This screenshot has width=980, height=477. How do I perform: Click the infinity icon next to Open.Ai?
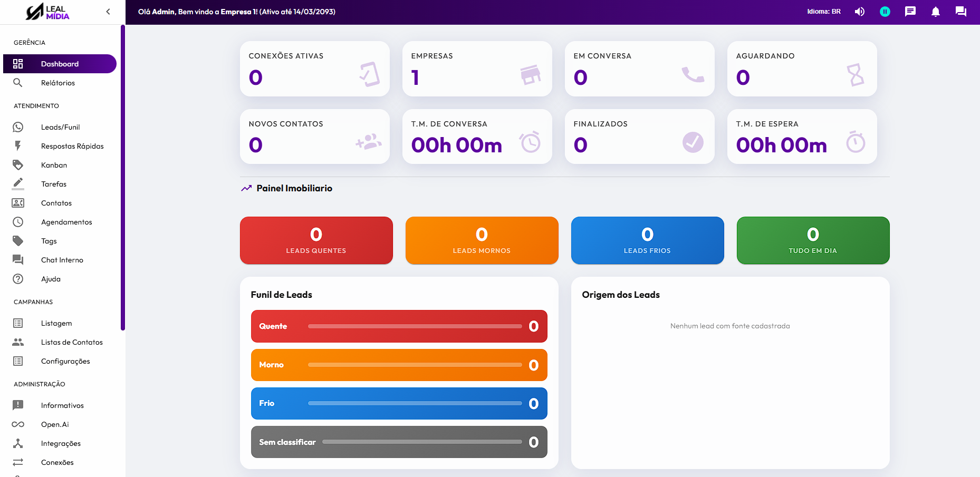(18, 424)
